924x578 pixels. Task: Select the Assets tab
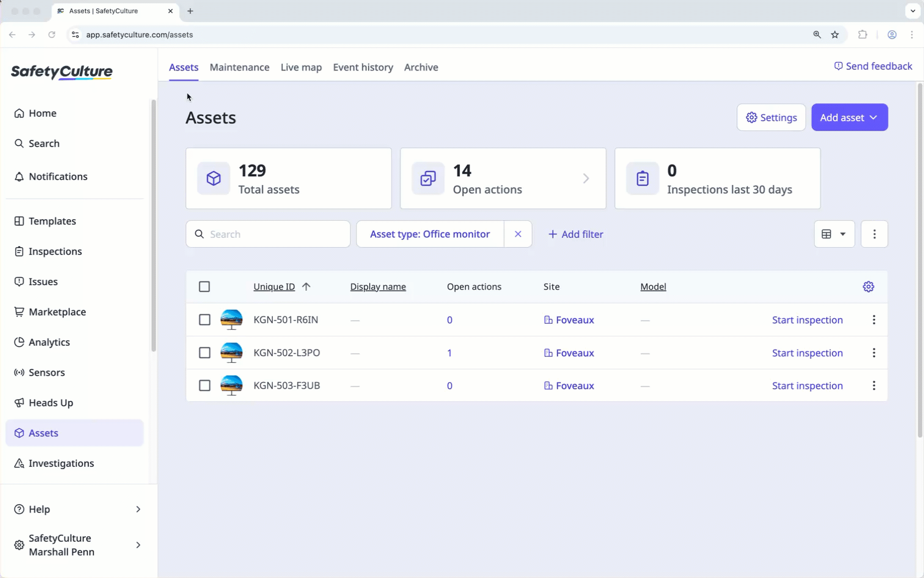pos(184,67)
